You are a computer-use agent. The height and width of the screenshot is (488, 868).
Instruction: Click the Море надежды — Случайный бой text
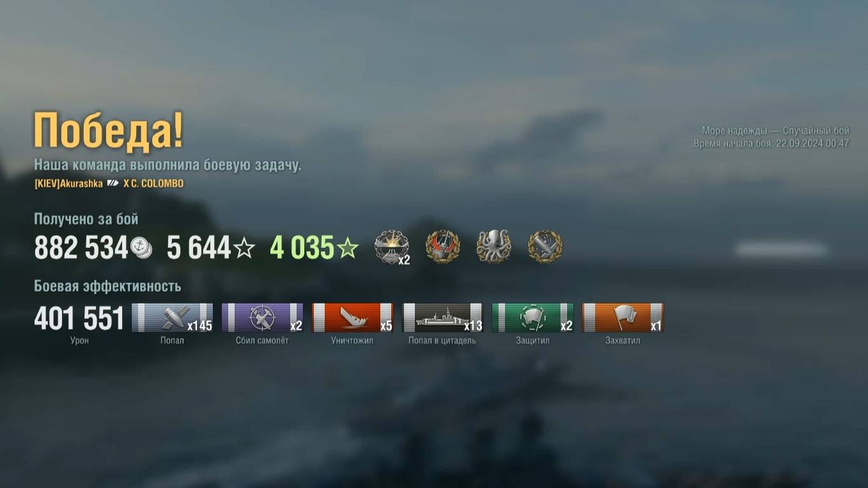pyautogui.click(x=775, y=131)
